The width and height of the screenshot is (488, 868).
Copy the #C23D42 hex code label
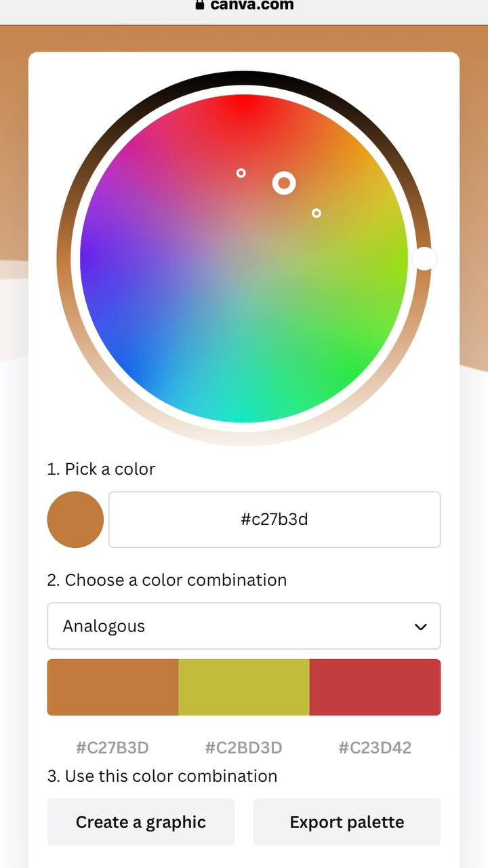(375, 748)
